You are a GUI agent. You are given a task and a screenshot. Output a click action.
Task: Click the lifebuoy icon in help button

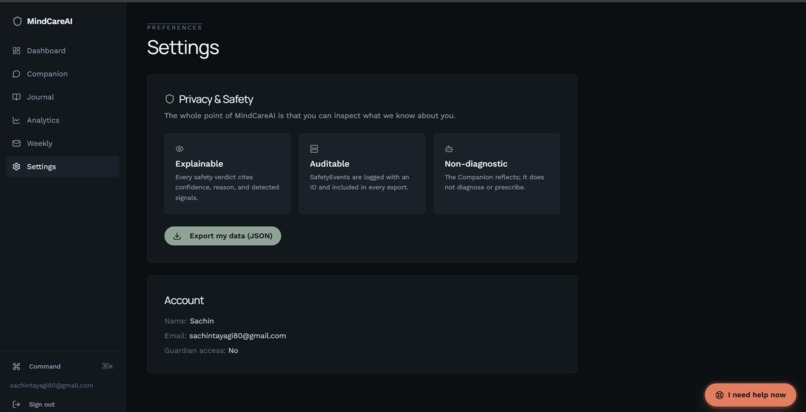pyautogui.click(x=720, y=395)
